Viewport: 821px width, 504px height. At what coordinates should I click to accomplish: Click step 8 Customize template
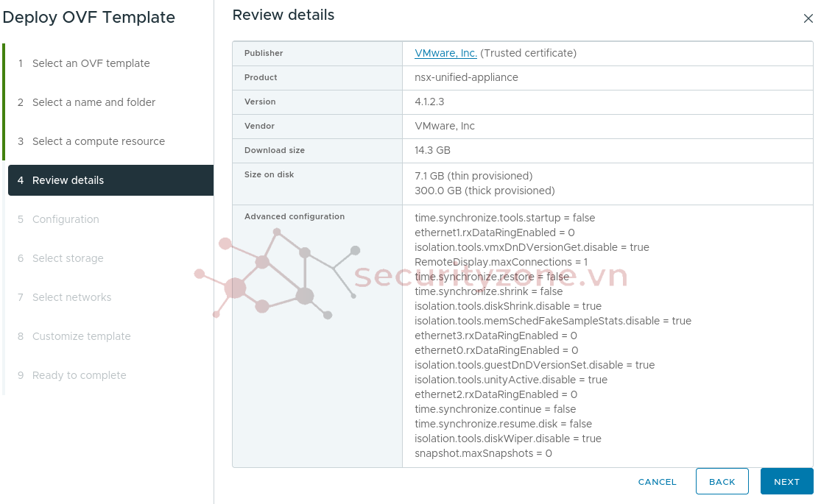81,336
